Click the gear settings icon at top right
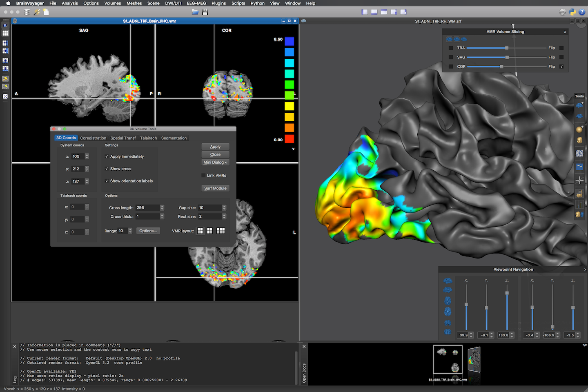This screenshot has height=392, width=588. pyautogui.click(x=563, y=12)
